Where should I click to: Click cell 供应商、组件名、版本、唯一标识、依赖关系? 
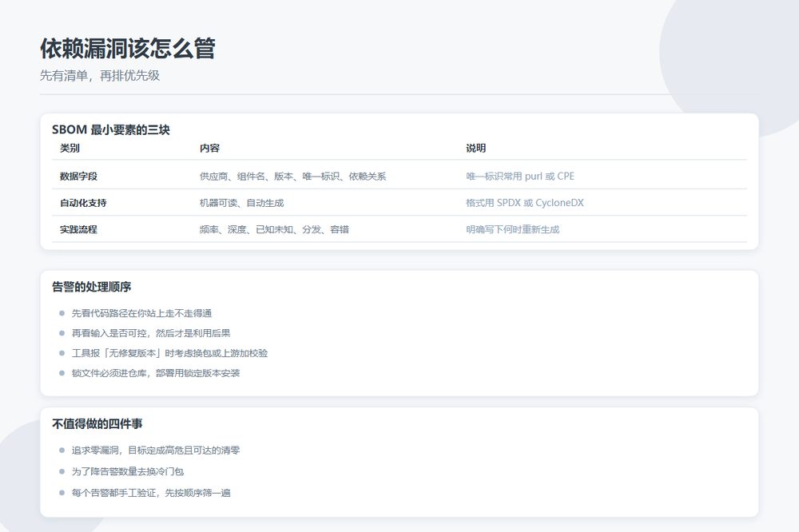[x=292, y=177]
